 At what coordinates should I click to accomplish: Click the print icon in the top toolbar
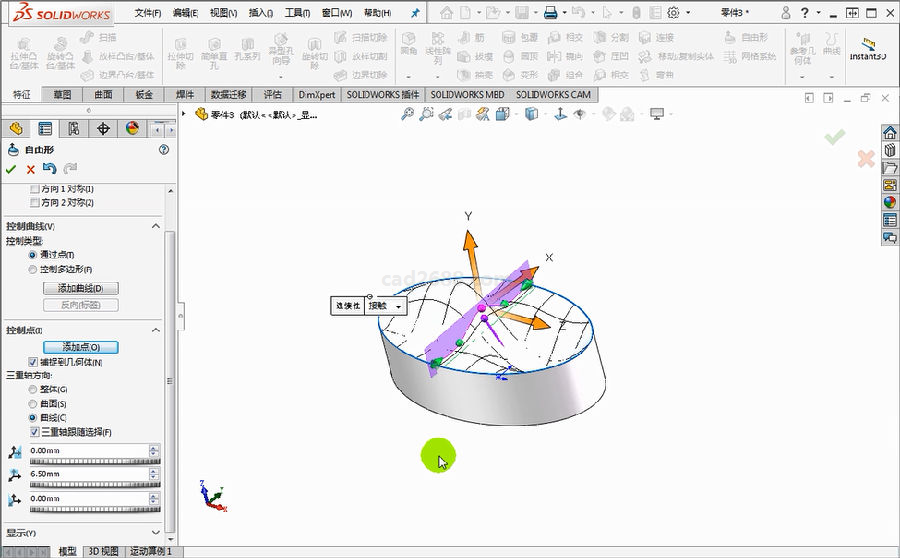tap(549, 13)
